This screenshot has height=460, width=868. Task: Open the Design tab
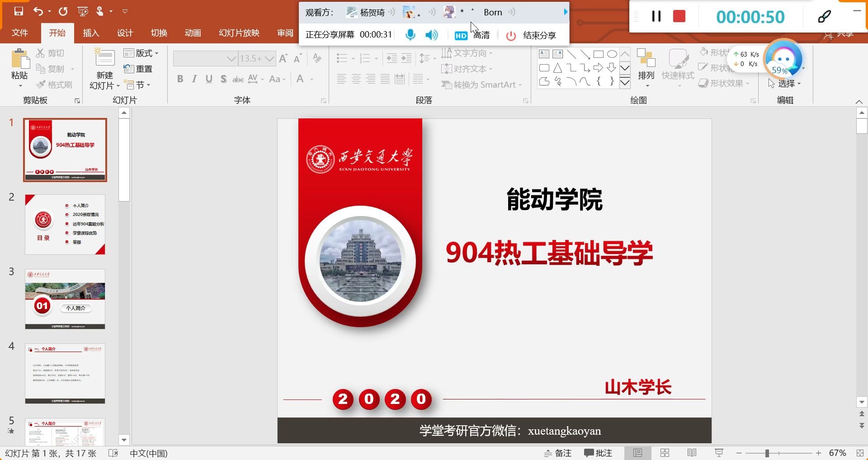click(x=125, y=33)
